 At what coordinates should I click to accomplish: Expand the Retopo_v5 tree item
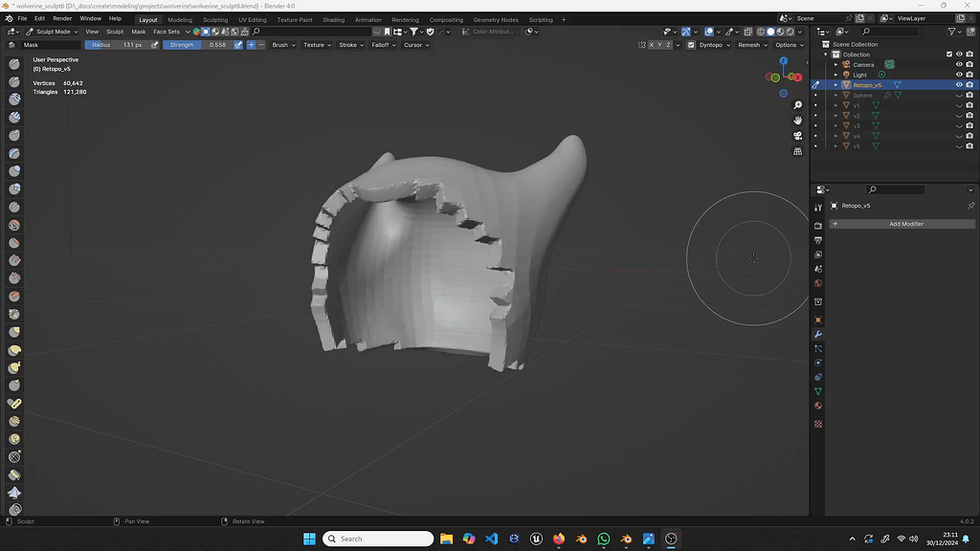tap(835, 85)
